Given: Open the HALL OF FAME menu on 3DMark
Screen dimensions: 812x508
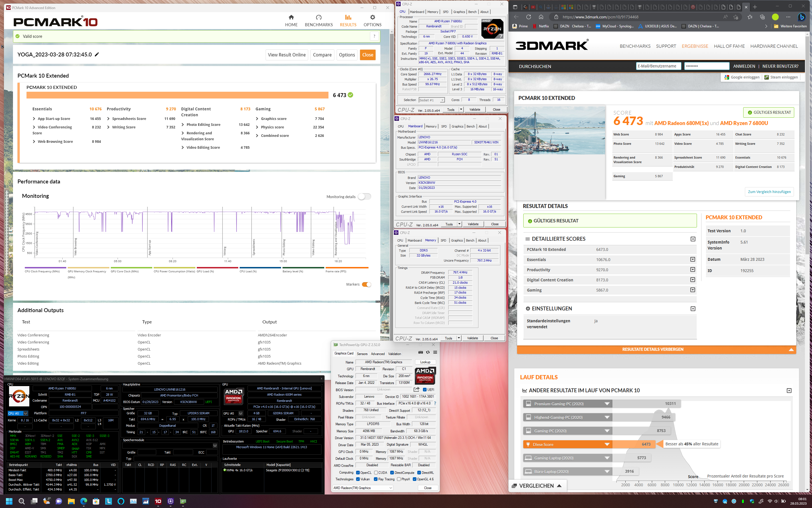Looking at the screenshot, I should [729, 46].
